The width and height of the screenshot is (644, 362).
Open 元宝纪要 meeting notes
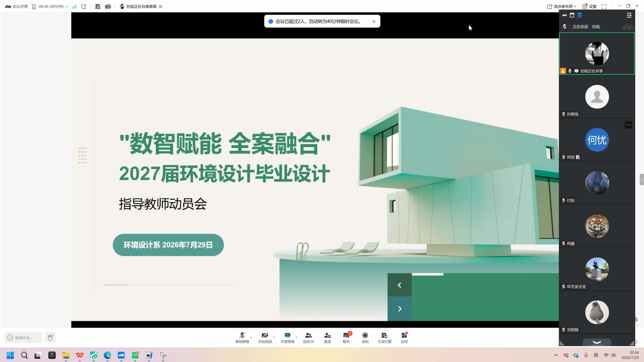click(x=384, y=337)
